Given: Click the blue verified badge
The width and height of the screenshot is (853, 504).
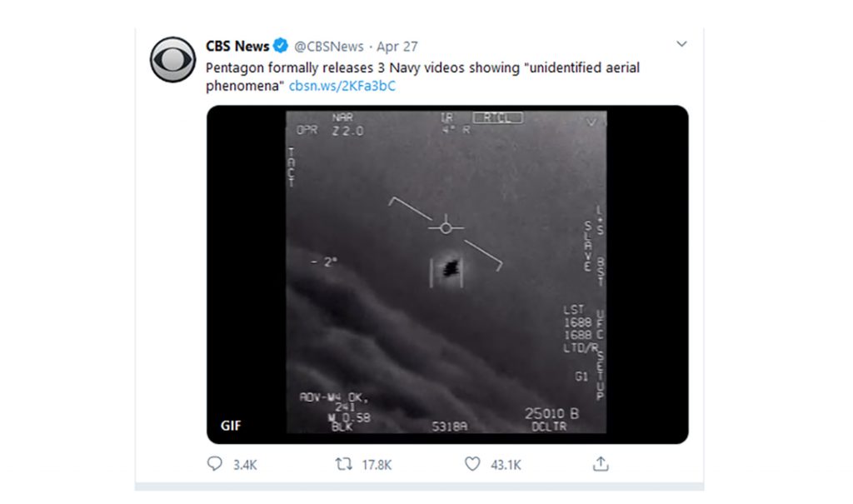Looking at the screenshot, I should click(282, 46).
